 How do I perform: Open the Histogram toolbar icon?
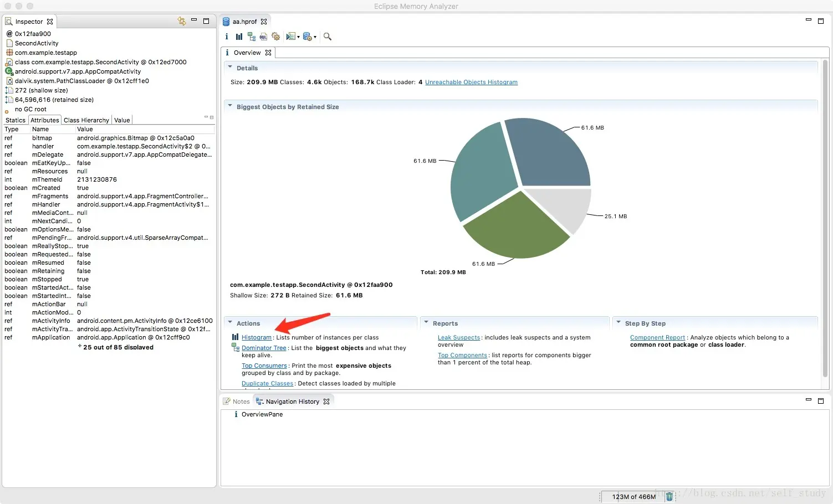click(239, 37)
